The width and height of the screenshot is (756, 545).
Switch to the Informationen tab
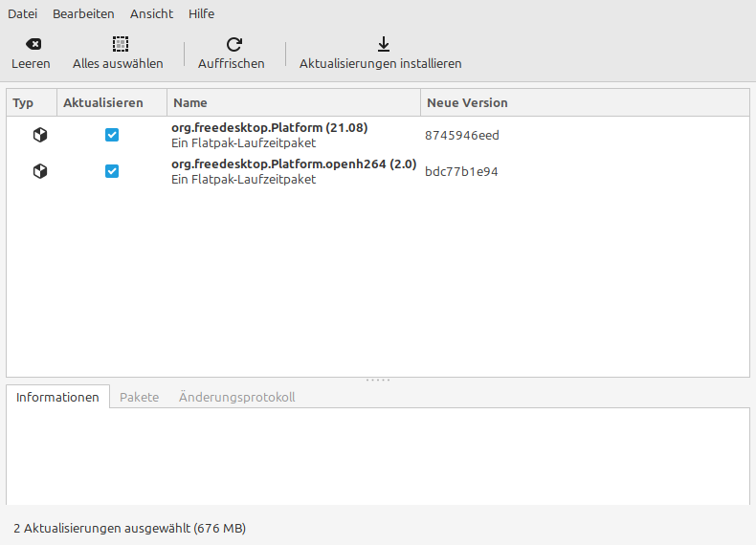[x=57, y=397]
